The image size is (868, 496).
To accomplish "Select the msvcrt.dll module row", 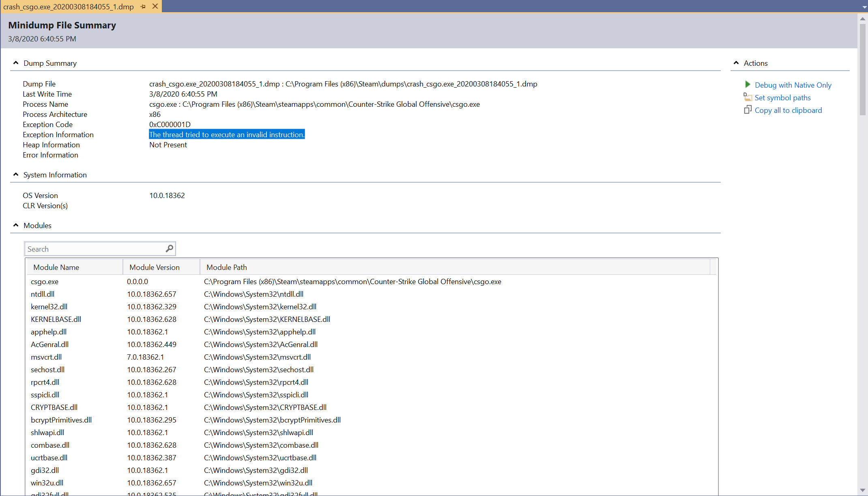I will [x=371, y=357].
